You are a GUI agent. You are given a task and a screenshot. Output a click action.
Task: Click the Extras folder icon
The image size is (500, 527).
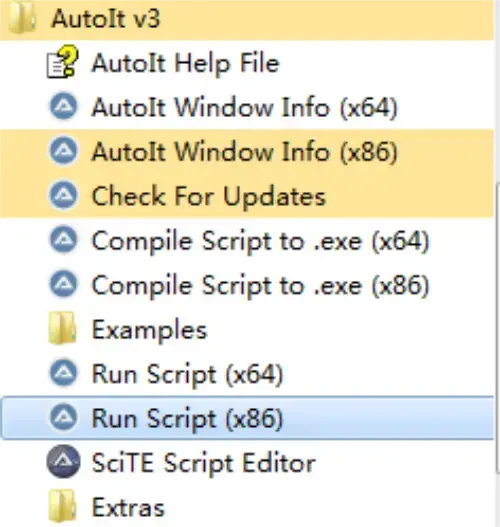tap(62, 506)
